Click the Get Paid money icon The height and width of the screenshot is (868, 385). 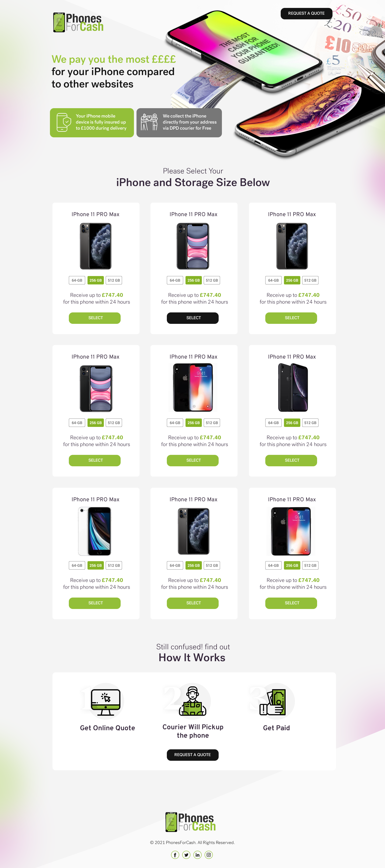(x=272, y=702)
